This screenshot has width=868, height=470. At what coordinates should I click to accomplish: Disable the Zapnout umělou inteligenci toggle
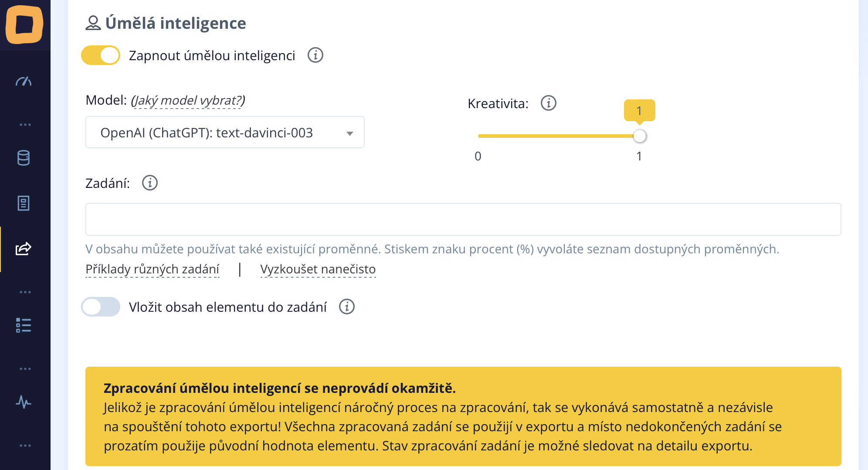101,55
